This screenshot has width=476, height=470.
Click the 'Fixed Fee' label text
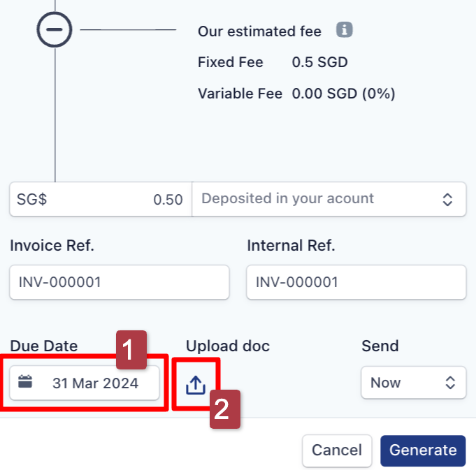point(231,63)
